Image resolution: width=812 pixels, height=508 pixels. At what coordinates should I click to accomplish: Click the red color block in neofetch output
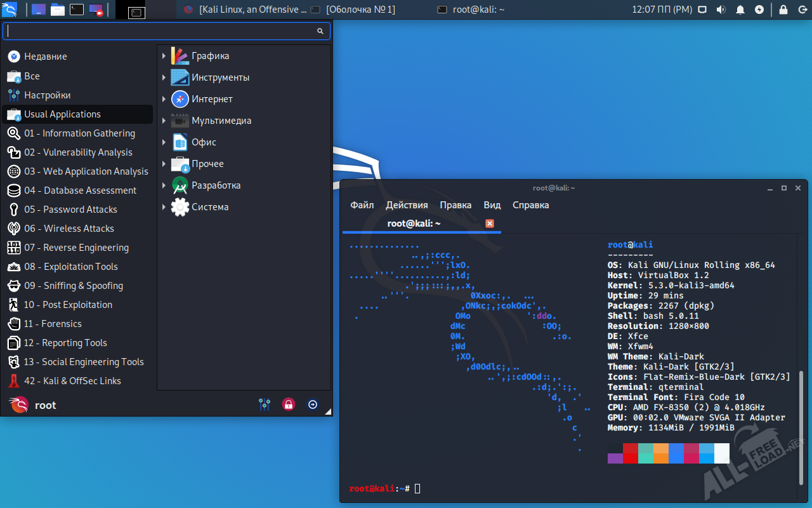(x=630, y=453)
